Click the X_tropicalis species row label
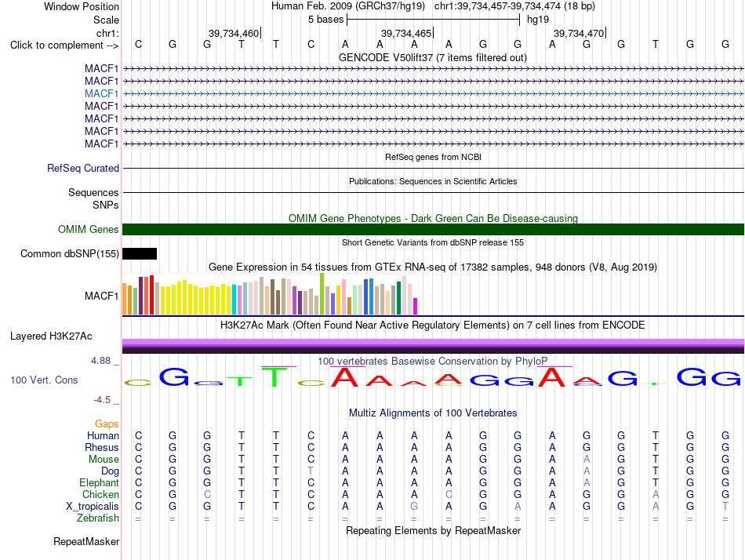745x560 pixels. pos(93,507)
